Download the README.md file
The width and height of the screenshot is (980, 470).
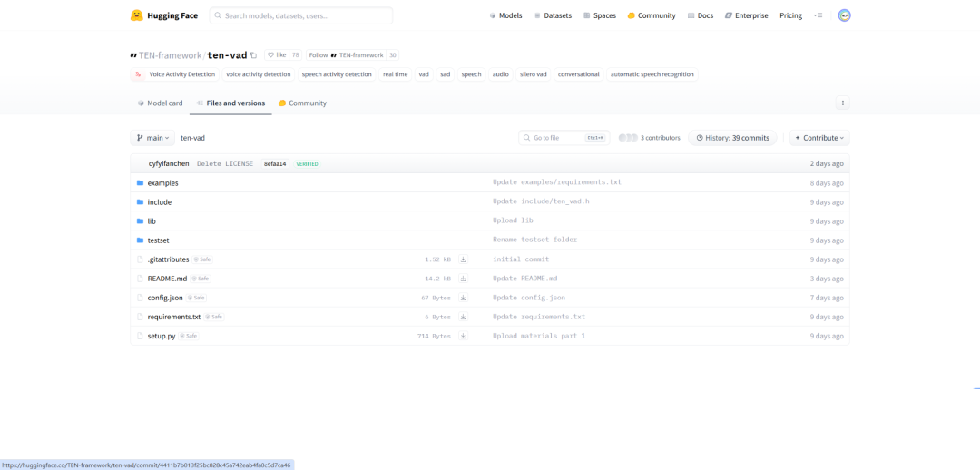coord(463,279)
